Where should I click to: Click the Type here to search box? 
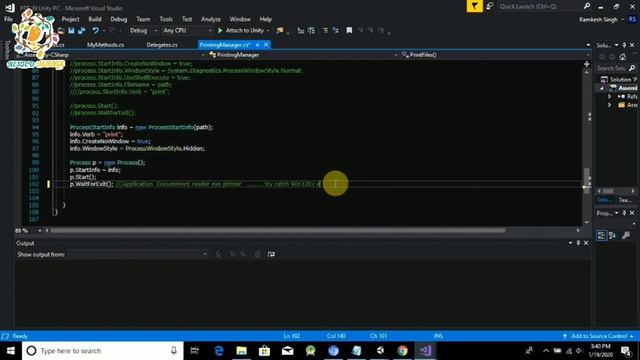pyautogui.click(x=102, y=351)
